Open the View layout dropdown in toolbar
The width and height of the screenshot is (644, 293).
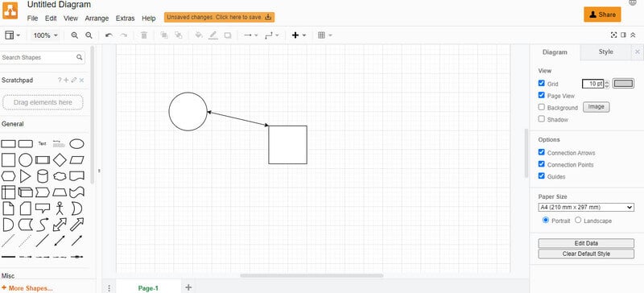coord(12,35)
